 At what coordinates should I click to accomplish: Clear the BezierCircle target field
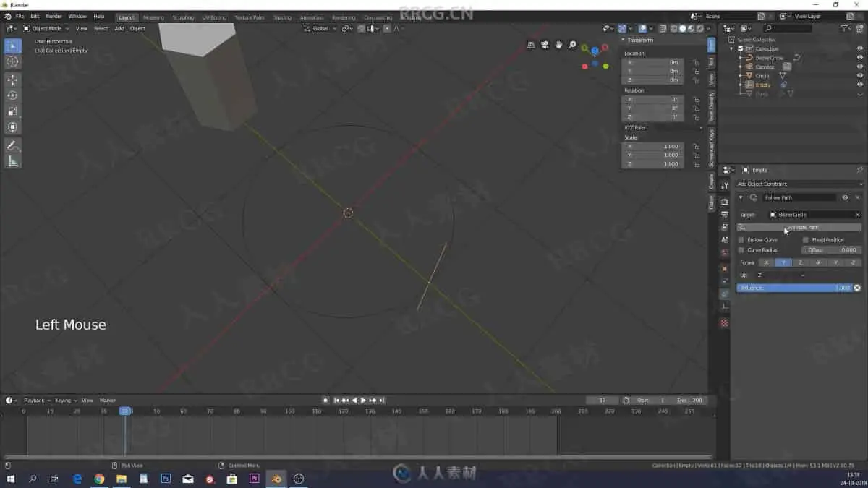857,215
